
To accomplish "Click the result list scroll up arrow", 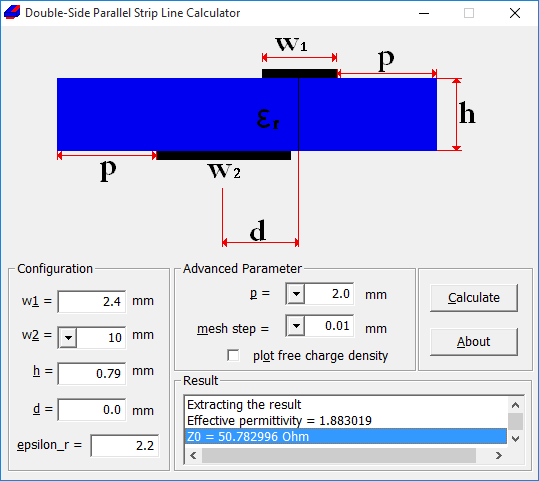I will point(515,405).
